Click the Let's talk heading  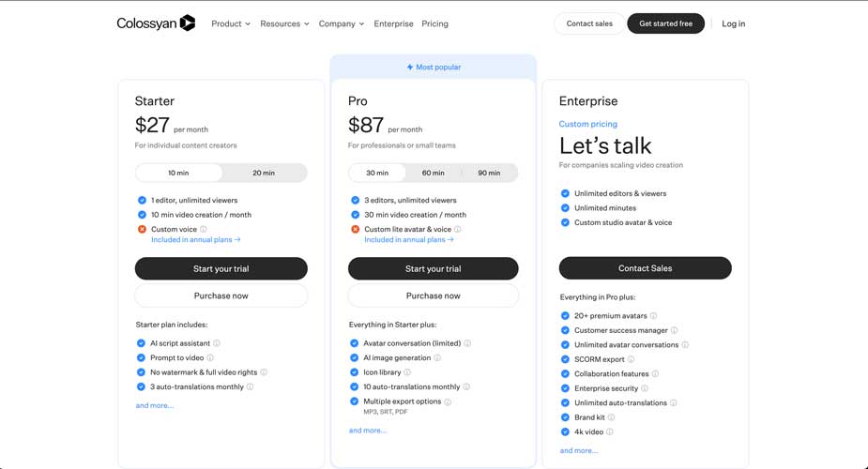click(x=605, y=145)
